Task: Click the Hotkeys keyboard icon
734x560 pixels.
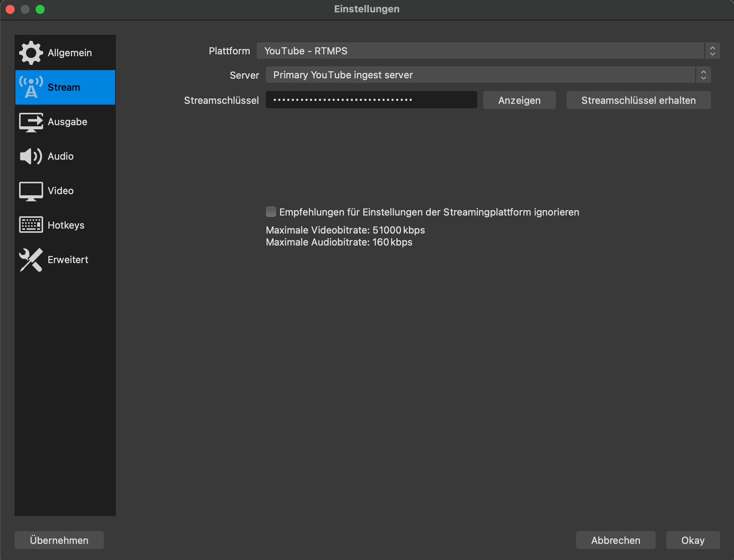Action: point(31,225)
